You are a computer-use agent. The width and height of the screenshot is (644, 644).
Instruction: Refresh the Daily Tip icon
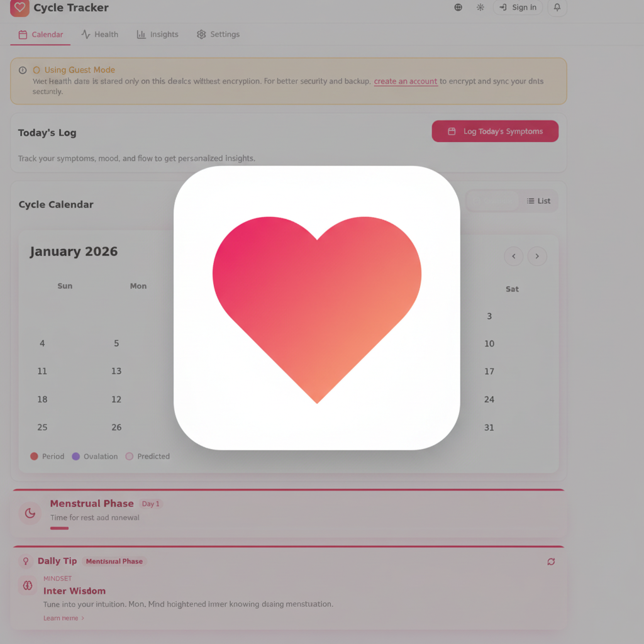click(551, 562)
